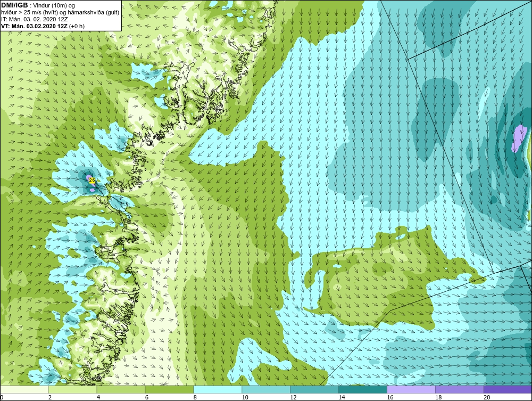Click the legend label '6'
Screen dimensions: 532x401
(x=147, y=397)
